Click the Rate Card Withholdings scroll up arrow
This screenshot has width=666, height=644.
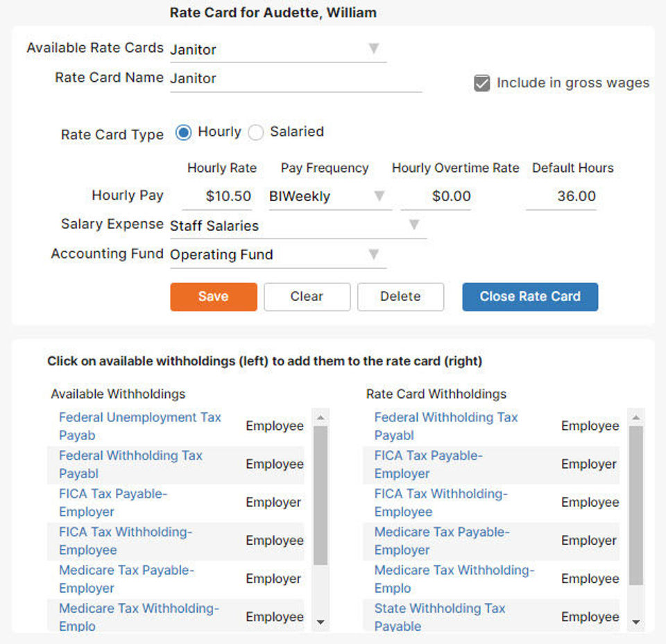(x=635, y=418)
